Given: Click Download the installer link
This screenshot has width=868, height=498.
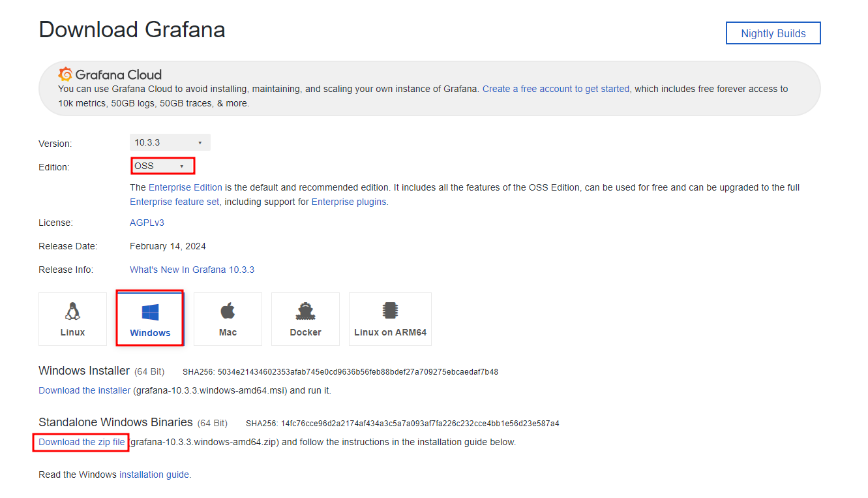Looking at the screenshot, I should [84, 390].
